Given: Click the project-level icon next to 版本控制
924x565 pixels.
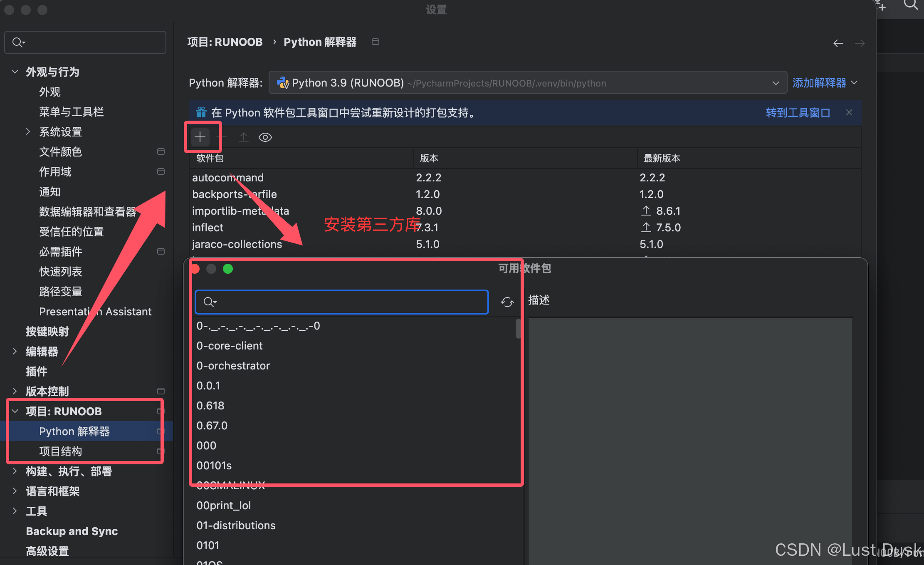Looking at the screenshot, I should coord(161,391).
